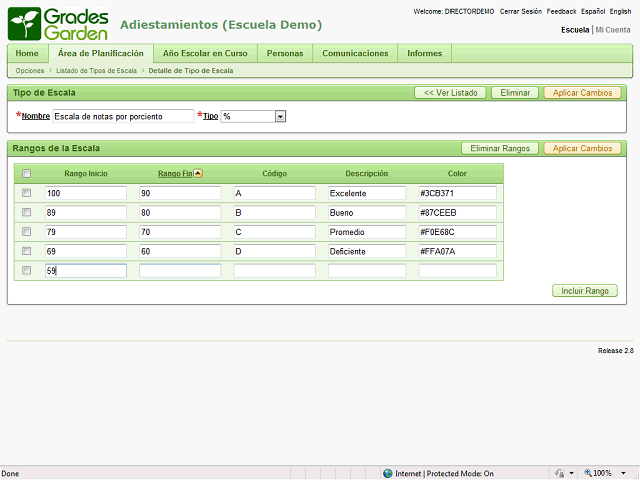The height and width of the screenshot is (480, 640).
Task: Click the Eliminar Rangos button
Action: tap(500, 148)
